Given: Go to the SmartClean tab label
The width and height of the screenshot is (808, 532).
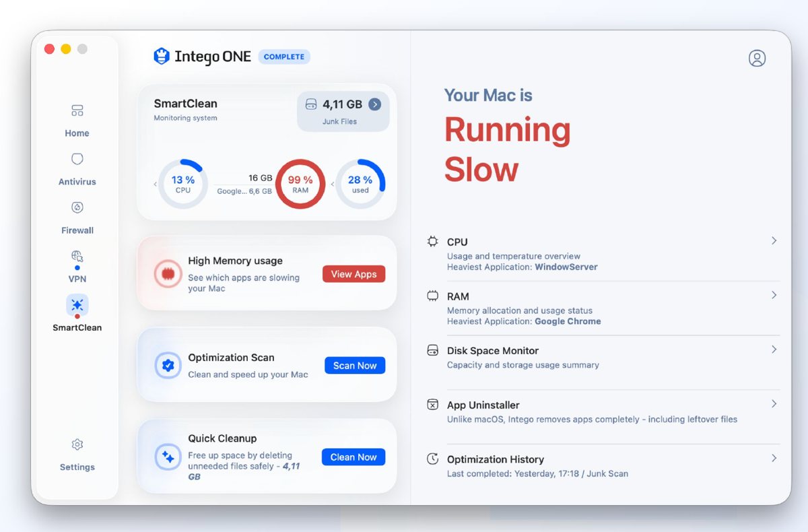Looking at the screenshot, I should [x=77, y=328].
